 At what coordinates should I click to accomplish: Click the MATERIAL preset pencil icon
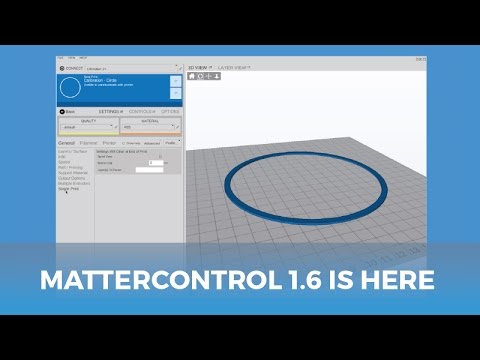[x=178, y=127]
